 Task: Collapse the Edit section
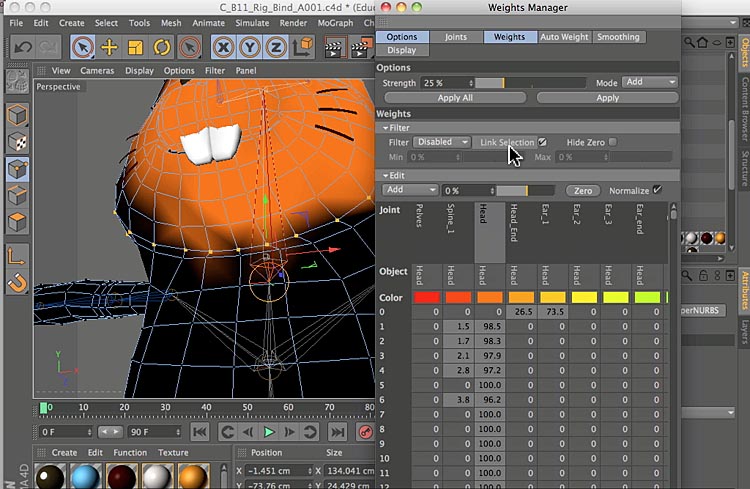pyautogui.click(x=386, y=176)
